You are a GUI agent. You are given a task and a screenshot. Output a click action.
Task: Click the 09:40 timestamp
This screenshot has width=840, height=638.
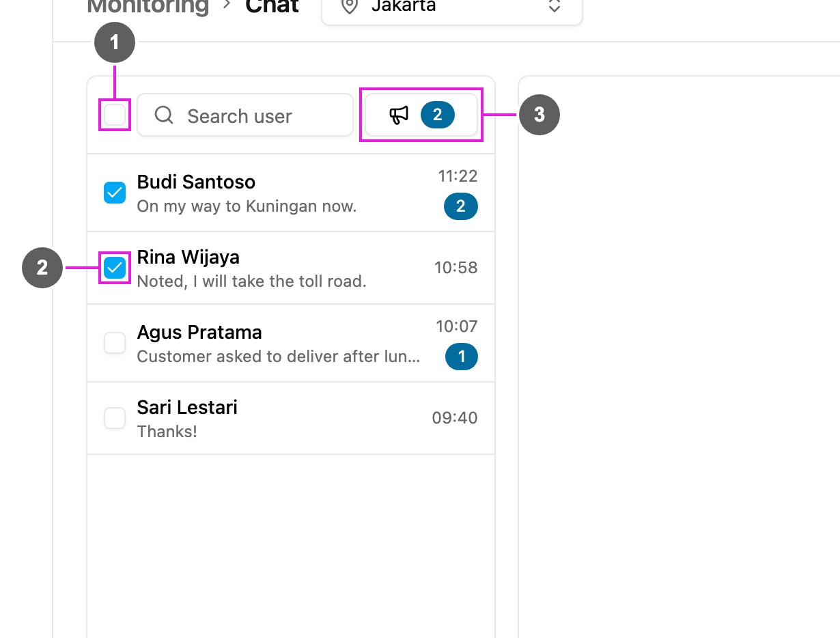coord(455,418)
